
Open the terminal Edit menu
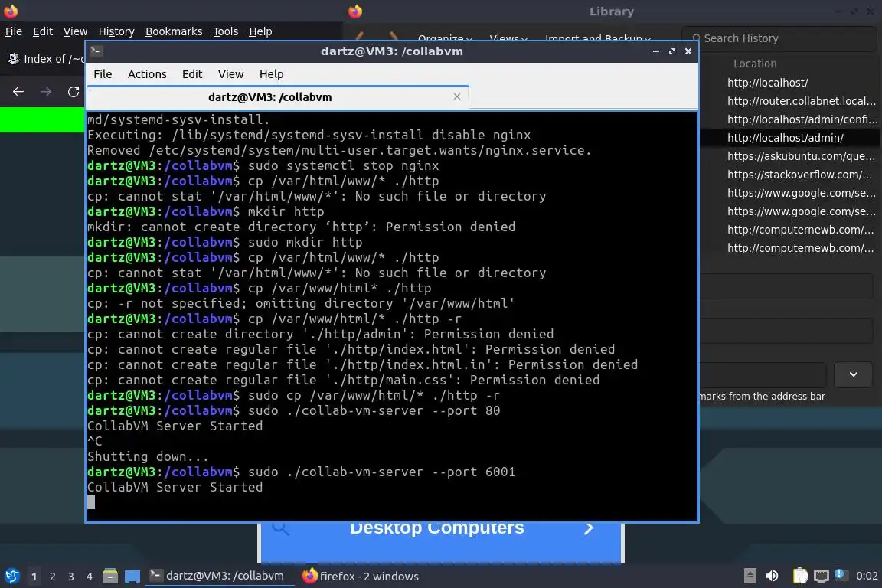pos(192,74)
